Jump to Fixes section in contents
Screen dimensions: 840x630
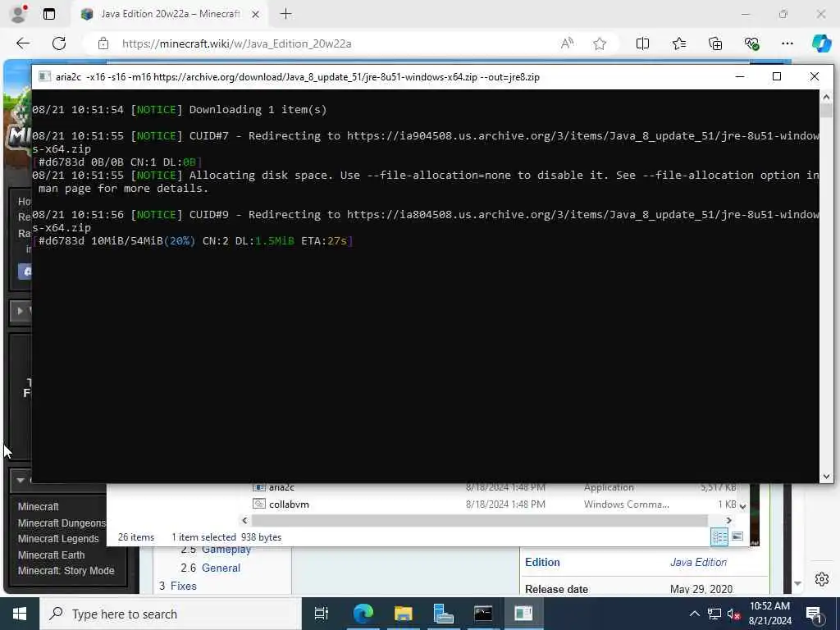coord(183,586)
